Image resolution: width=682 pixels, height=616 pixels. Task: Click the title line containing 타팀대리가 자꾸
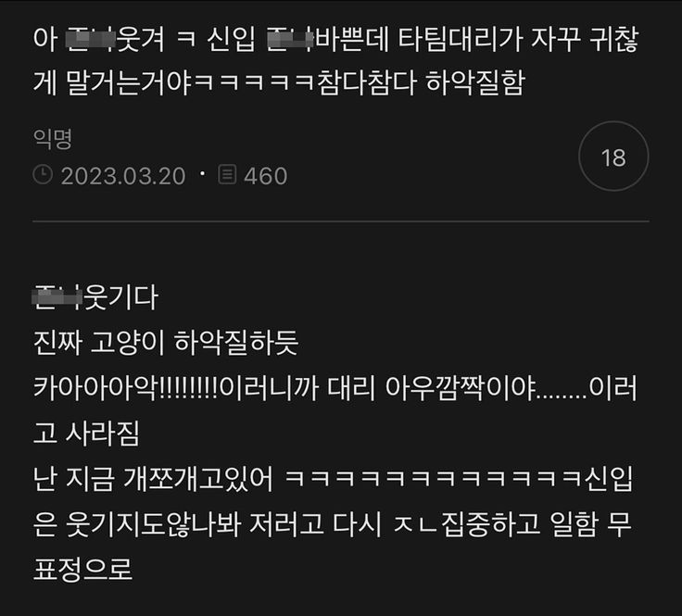335,39
